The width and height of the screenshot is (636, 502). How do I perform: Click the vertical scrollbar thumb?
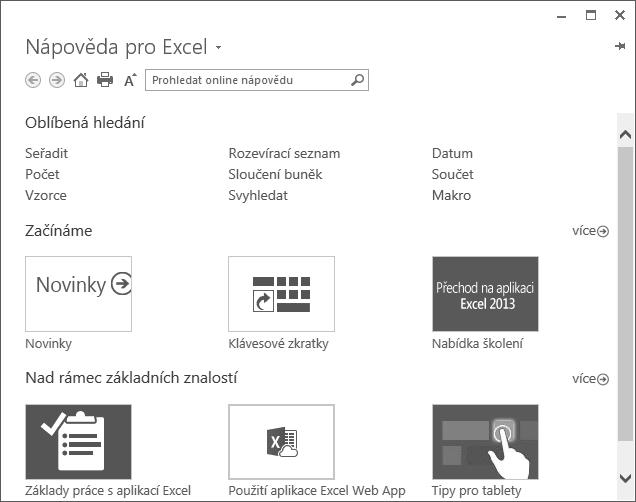point(625,293)
